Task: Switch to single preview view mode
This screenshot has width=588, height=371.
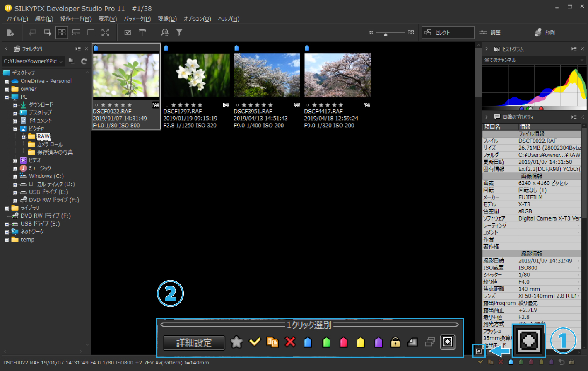Action: [x=91, y=32]
